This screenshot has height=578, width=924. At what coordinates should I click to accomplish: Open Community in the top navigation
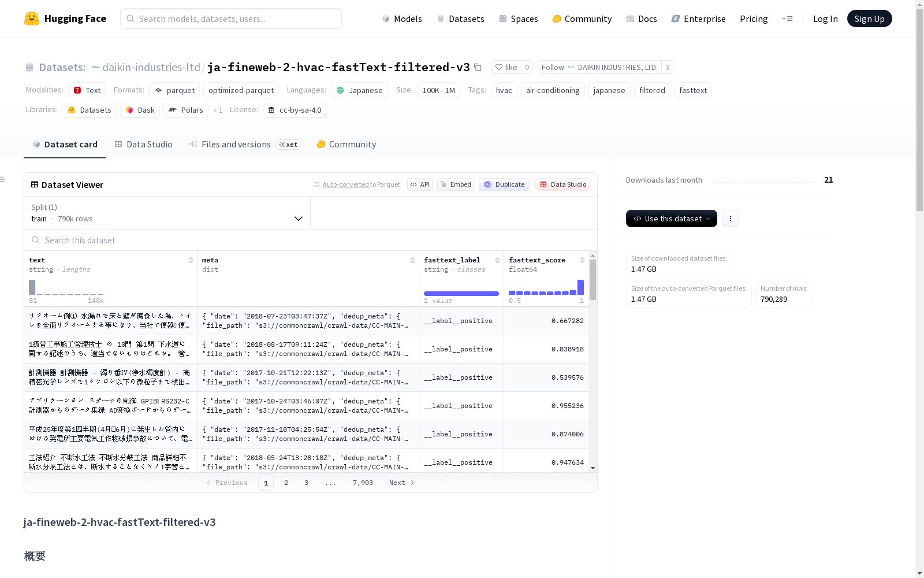coord(582,18)
